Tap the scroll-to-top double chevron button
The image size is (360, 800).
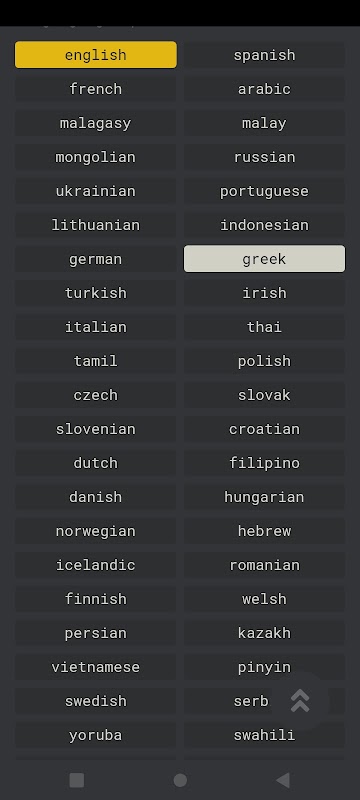click(300, 701)
